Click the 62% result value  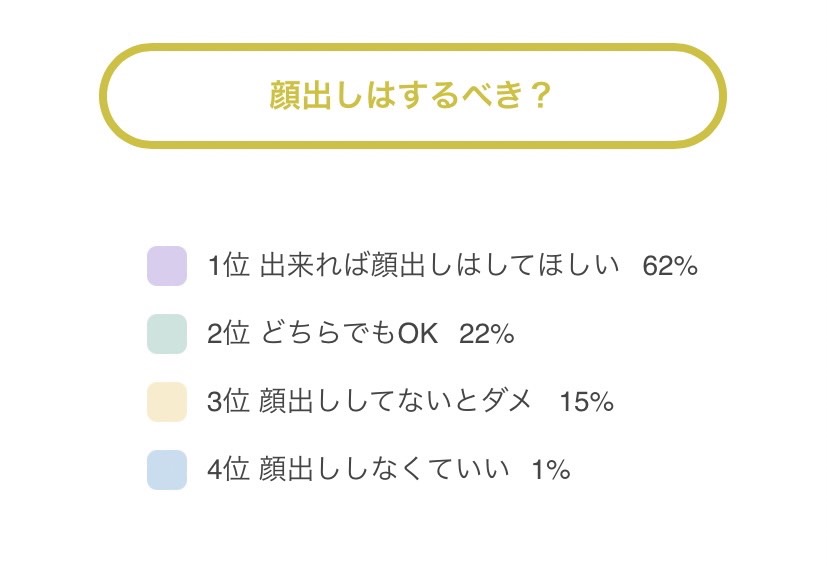pos(670,267)
